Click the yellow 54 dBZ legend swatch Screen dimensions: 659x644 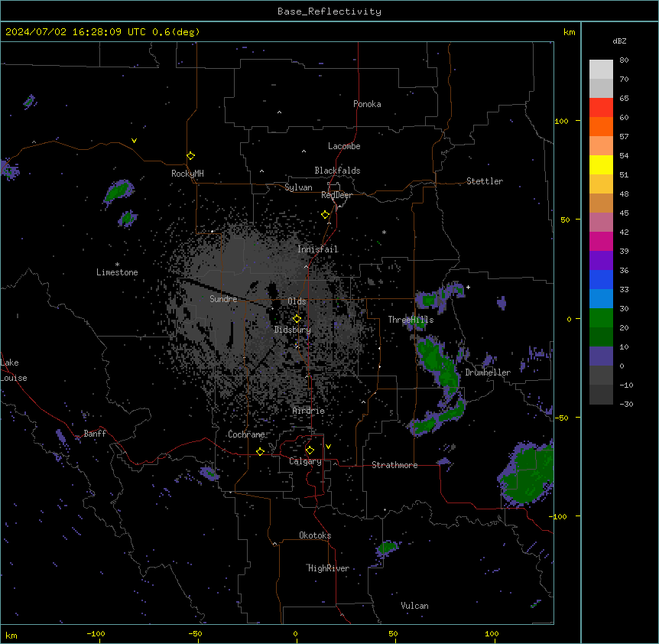(x=601, y=164)
